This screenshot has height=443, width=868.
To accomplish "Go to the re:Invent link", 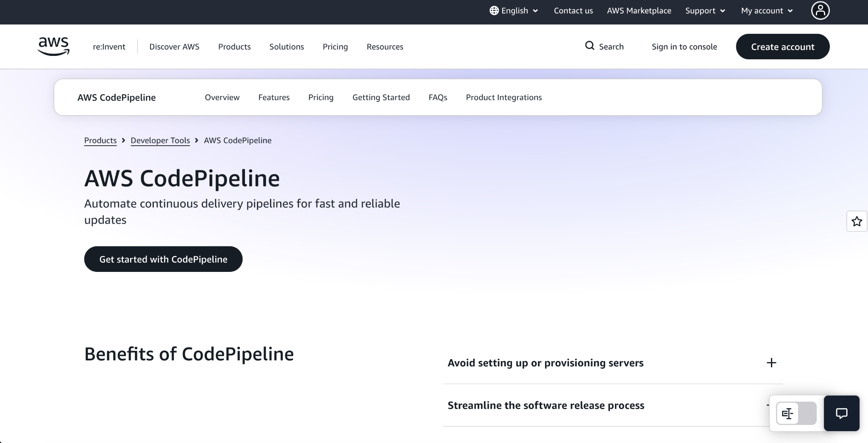I will (109, 47).
